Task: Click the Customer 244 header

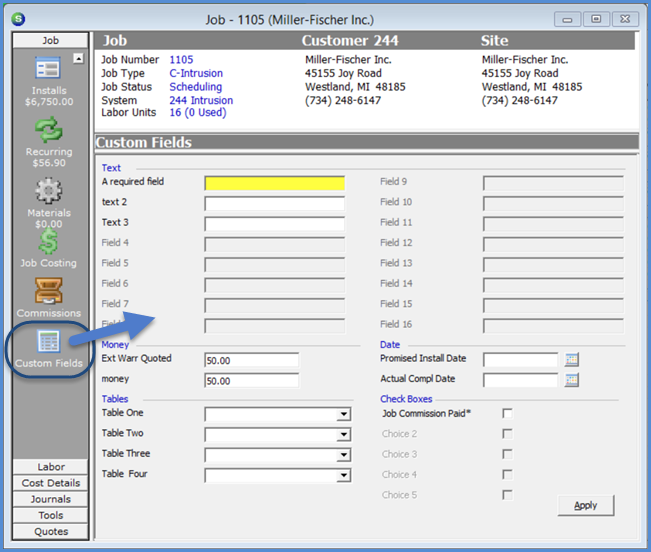Action: 350,41
